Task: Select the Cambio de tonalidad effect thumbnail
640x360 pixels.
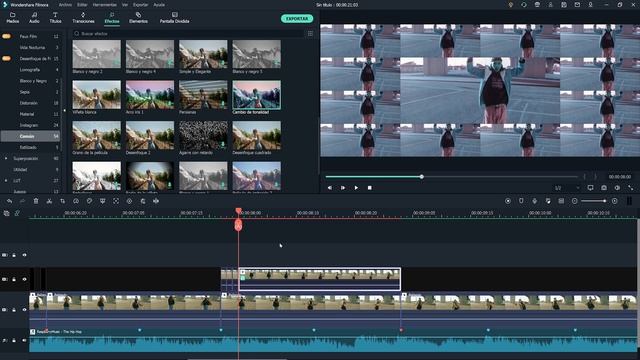Action: click(x=256, y=95)
